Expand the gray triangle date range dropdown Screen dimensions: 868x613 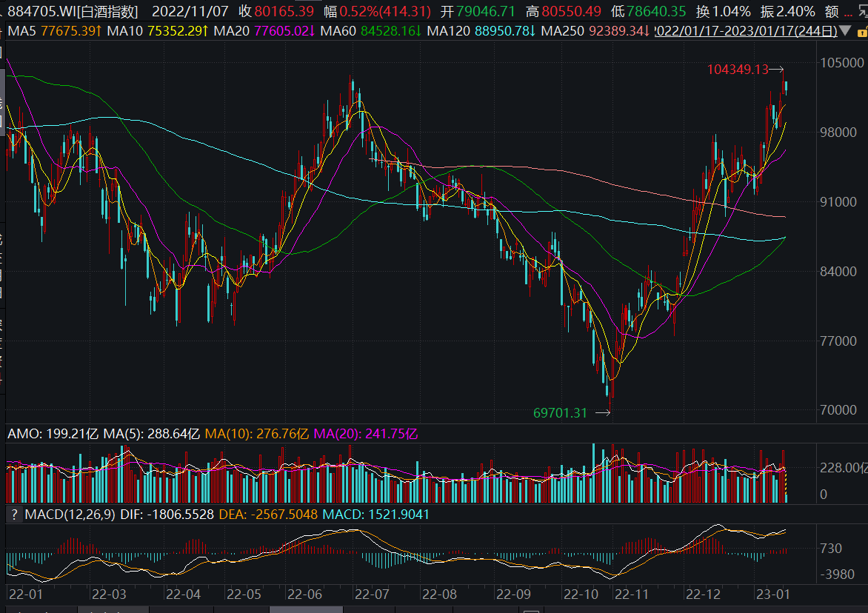(845, 31)
